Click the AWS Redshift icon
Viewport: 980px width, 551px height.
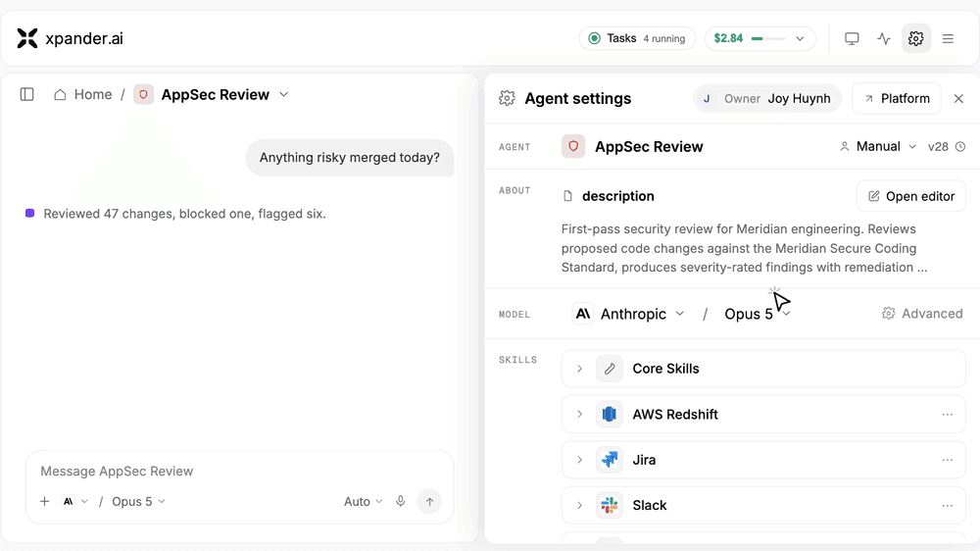609,414
